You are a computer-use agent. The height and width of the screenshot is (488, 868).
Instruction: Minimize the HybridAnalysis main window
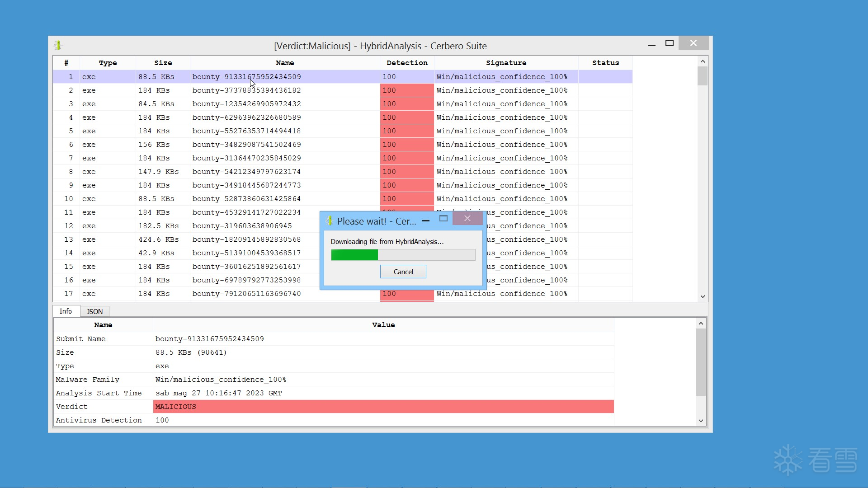pyautogui.click(x=651, y=45)
